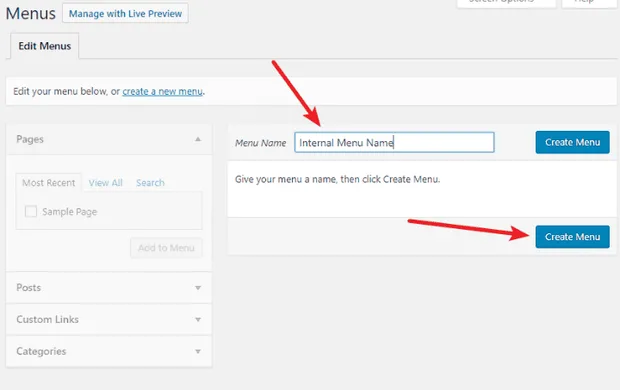Viewport: 620px width, 390px height.
Task: Switch to the Edit Menus tab
Action: click(45, 46)
